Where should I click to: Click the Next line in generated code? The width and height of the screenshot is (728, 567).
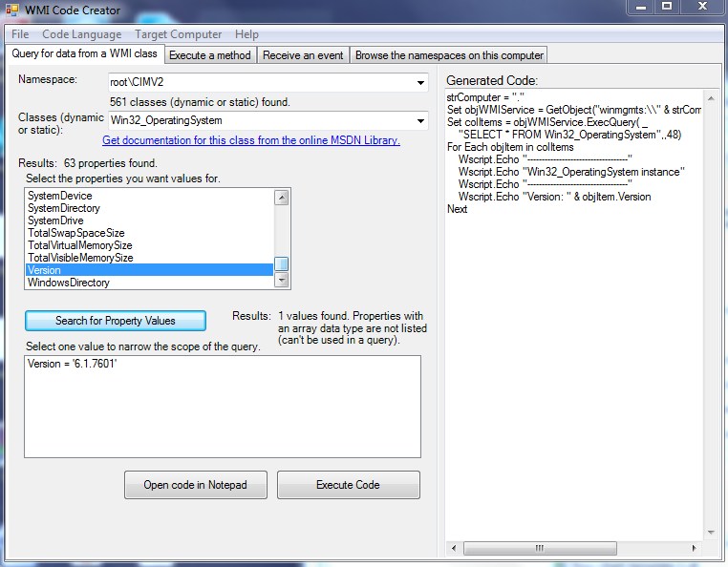[457, 209]
